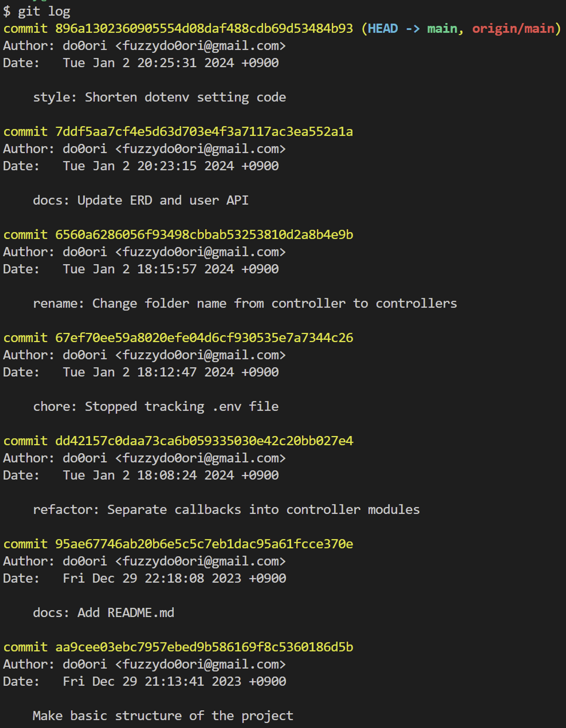Click the commit hash starting with 95ae6774
The height and width of the screenshot is (728, 566).
[204, 544]
